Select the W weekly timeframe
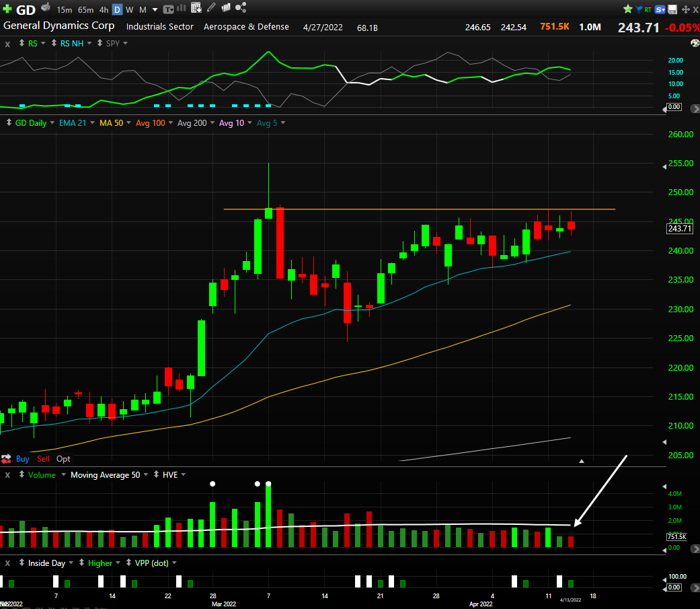 pyautogui.click(x=130, y=10)
